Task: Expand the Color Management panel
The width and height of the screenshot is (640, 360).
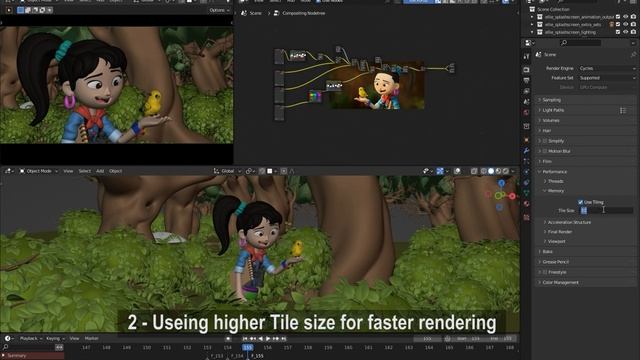Action: tap(585, 282)
